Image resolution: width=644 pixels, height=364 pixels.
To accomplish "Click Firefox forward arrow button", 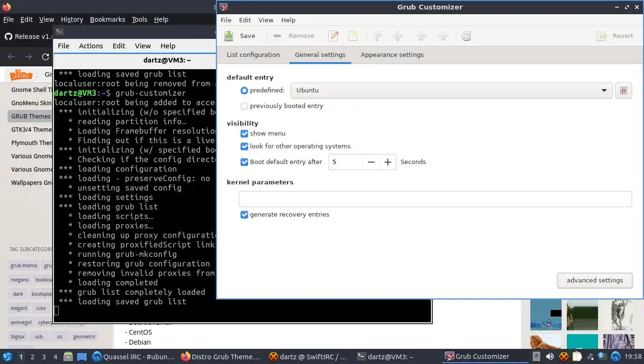I will pos(28,57).
